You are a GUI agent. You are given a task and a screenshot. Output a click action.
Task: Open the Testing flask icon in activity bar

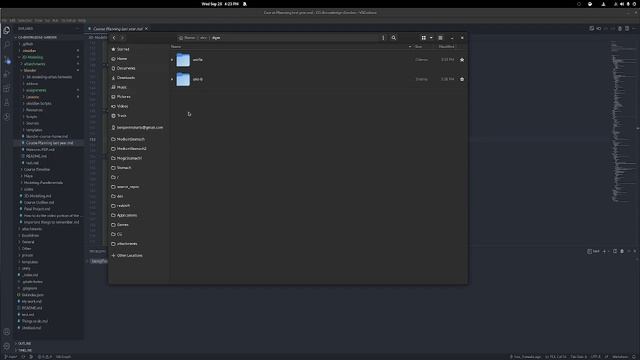[7, 103]
